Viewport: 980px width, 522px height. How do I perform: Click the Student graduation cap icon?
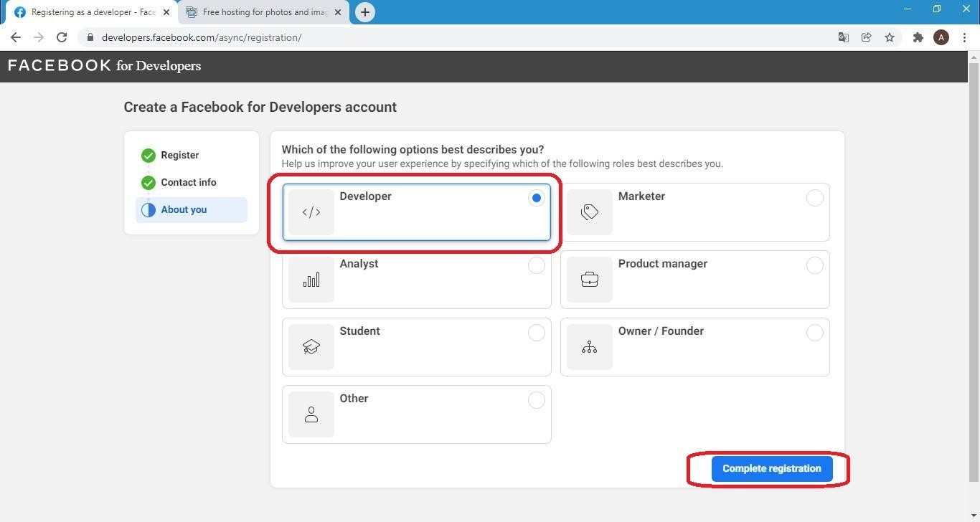pos(311,347)
